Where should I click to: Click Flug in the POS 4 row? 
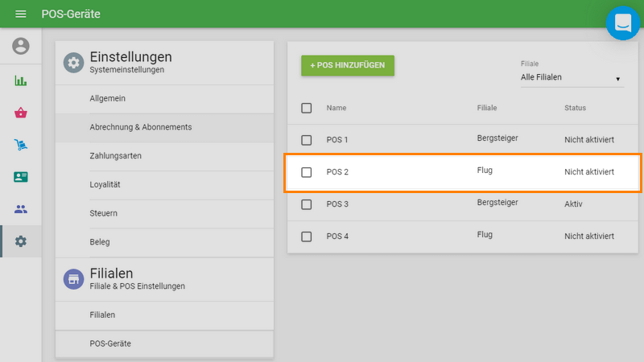[x=485, y=234]
